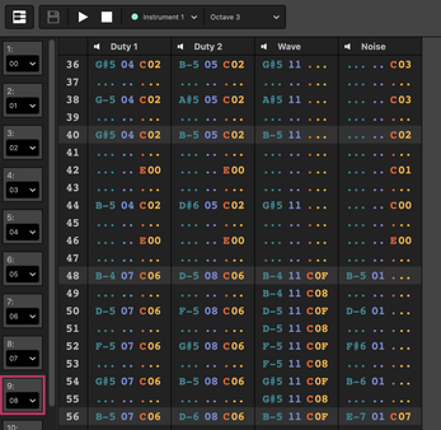Select C07 effect in Noise row 56

click(401, 416)
